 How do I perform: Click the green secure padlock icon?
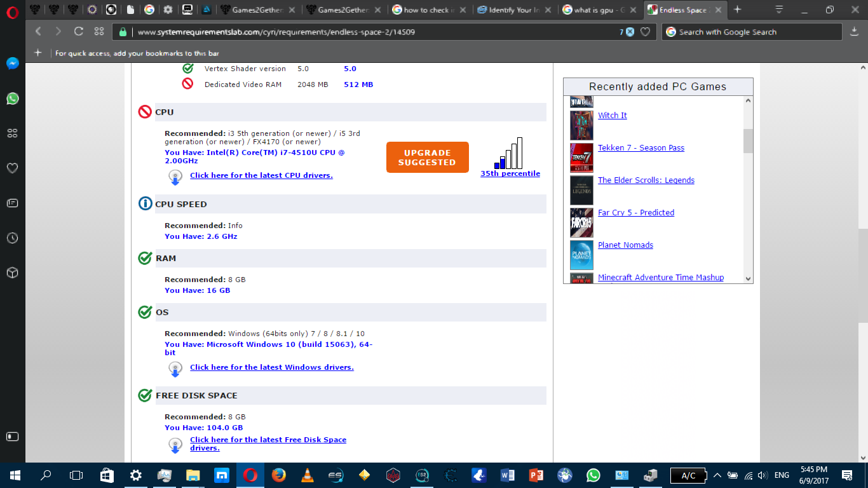pos(124,32)
